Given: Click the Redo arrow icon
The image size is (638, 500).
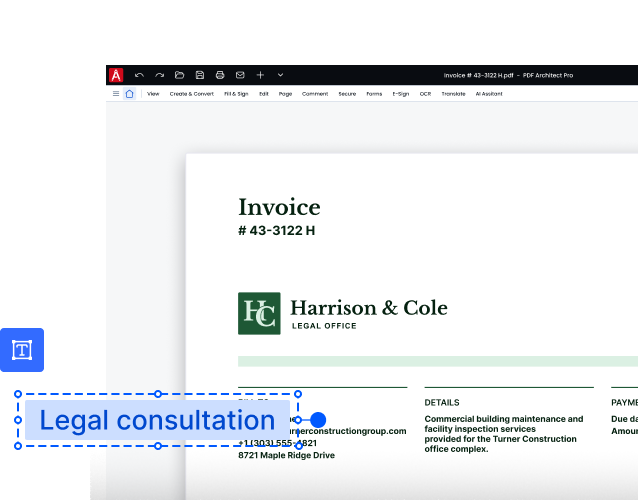Looking at the screenshot, I should click(x=160, y=75).
